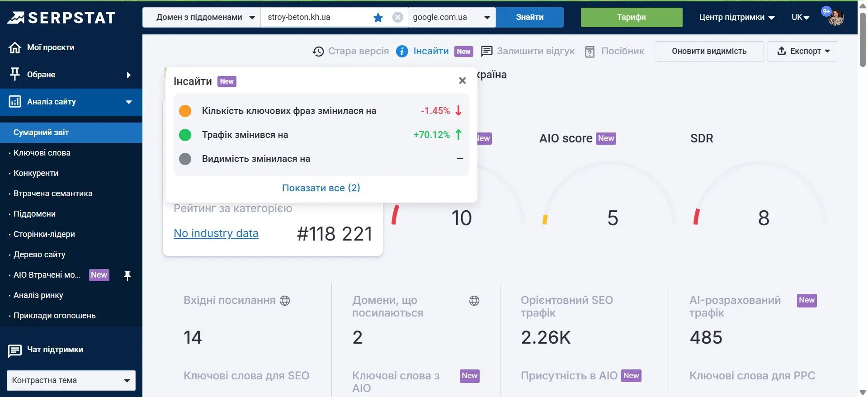Click the Показати все (2) link

click(x=321, y=188)
